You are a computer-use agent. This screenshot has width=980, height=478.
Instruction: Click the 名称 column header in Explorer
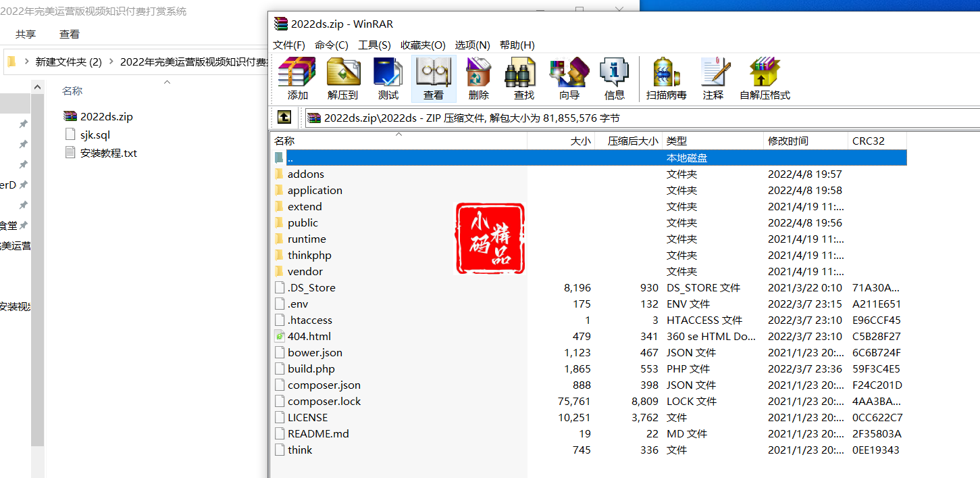click(x=72, y=91)
